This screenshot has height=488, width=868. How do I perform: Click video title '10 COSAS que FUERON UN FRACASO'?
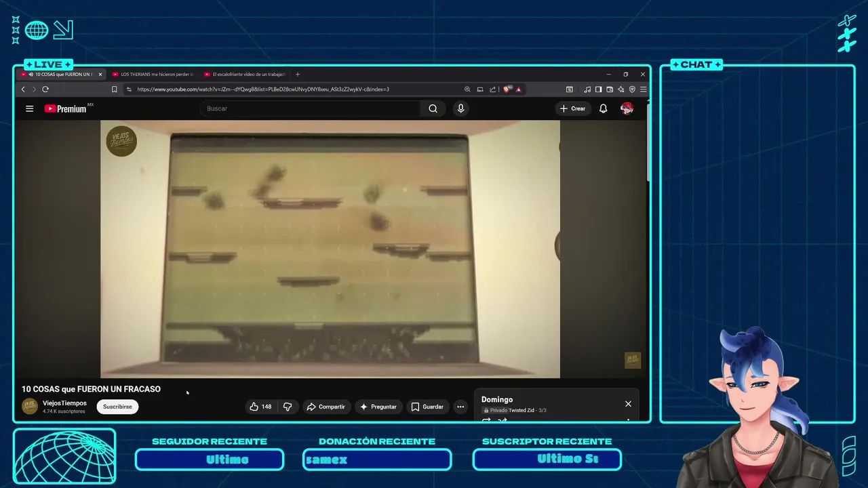pyautogui.click(x=91, y=389)
